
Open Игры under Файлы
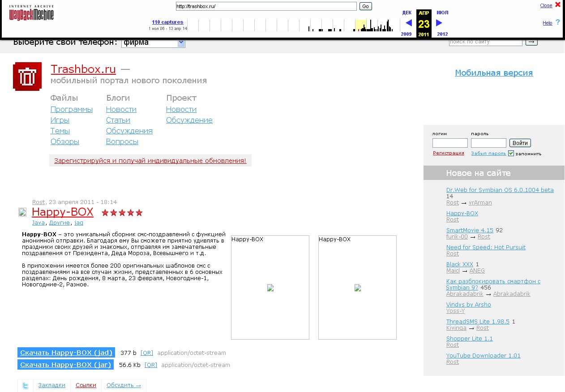pos(60,120)
